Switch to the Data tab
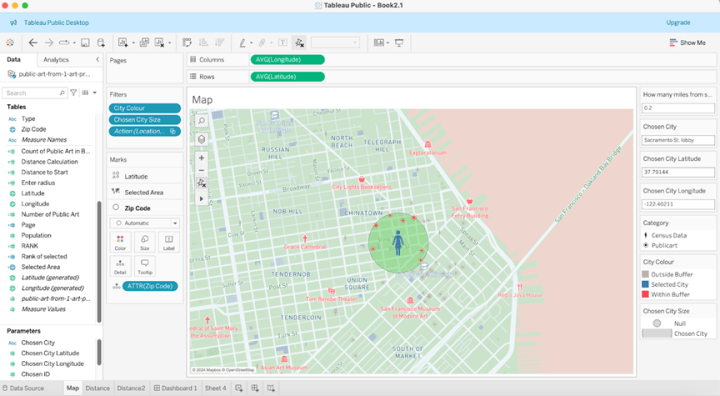This screenshot has height=396, width=720. click(x=14, y=59)
